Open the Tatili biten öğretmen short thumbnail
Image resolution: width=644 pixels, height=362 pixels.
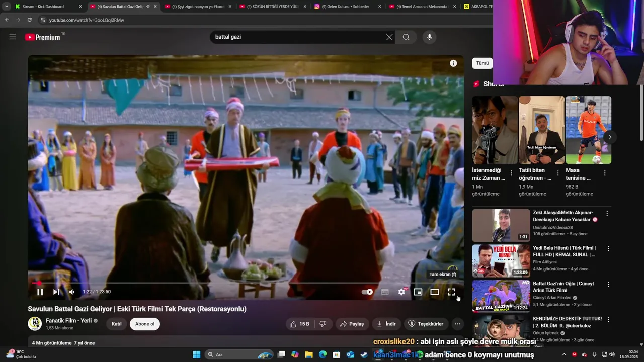pos(541,130)
